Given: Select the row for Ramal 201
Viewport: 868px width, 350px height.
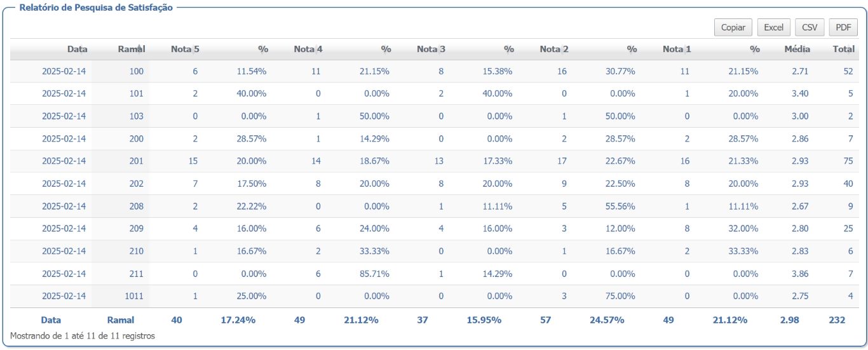Looking at the screenshot, I should coord(434,161).
